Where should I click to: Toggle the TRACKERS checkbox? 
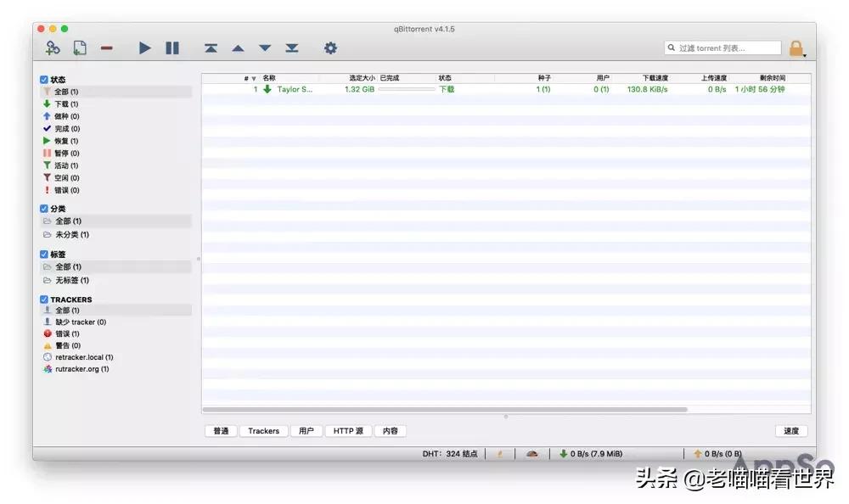(44, 299)
